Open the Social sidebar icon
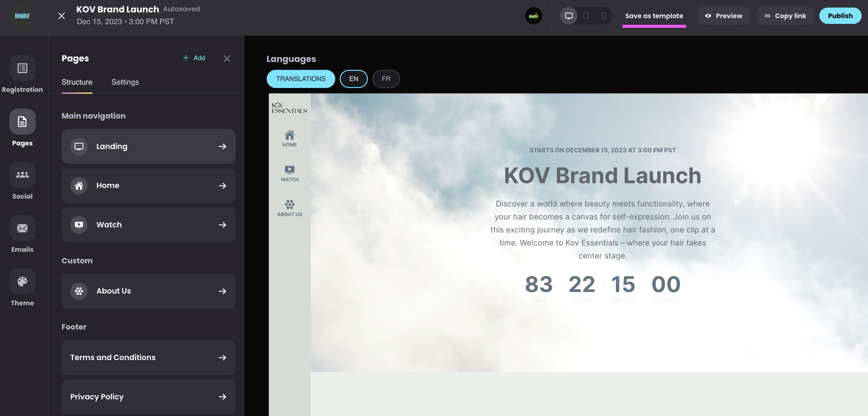 pyautogui.click(x=22, y=175)
